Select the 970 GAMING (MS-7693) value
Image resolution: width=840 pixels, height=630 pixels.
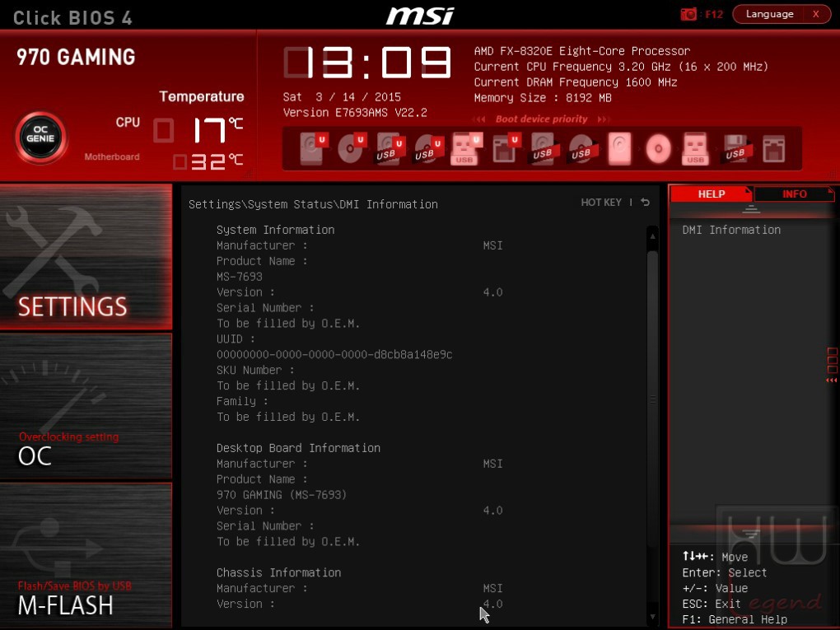click(282, 495)
